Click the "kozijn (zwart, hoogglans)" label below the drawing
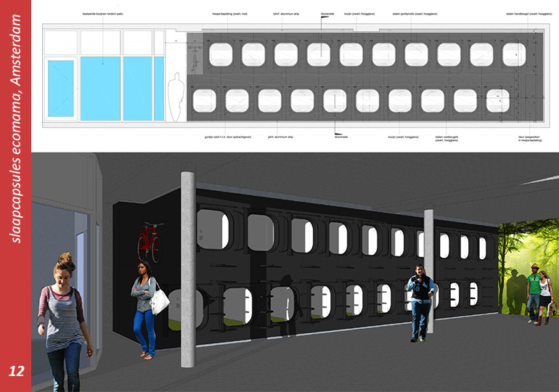 click(x=403, y=137)
